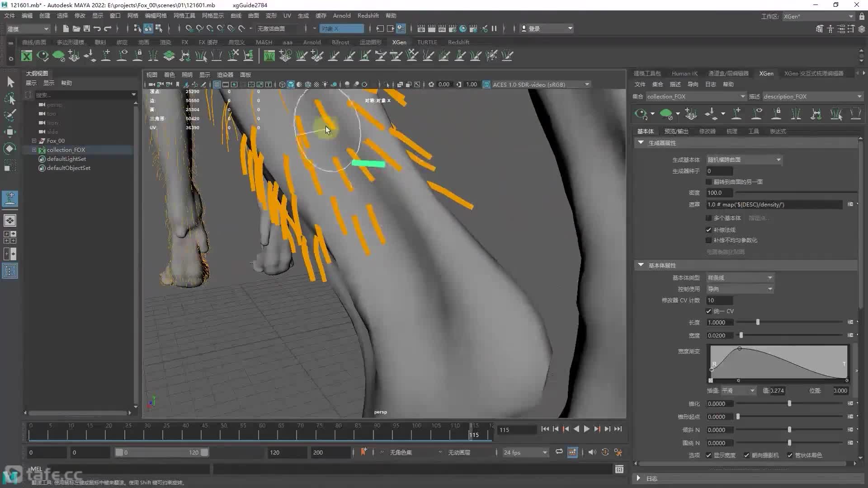The image size is (868, 488).
Task: Open description_FOX description dropdown
Action: pyautogui.click(x=812, y=96)
